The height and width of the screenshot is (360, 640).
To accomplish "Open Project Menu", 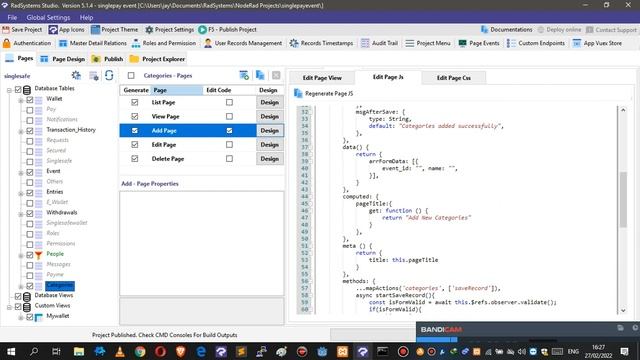I will (428, 43).
